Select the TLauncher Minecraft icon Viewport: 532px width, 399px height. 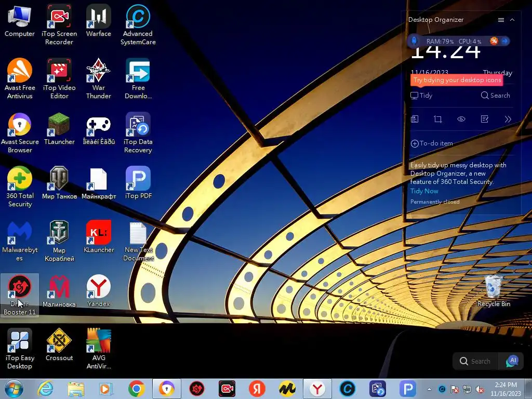point(59,129)
